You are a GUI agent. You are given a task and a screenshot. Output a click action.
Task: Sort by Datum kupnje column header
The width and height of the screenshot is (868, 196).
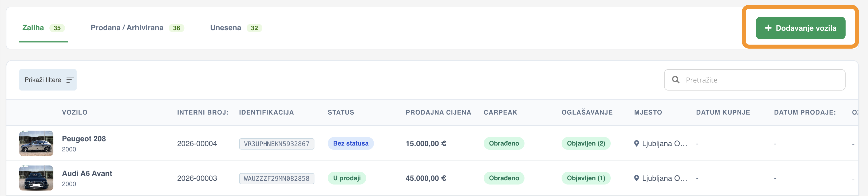(x=723, y=112)
